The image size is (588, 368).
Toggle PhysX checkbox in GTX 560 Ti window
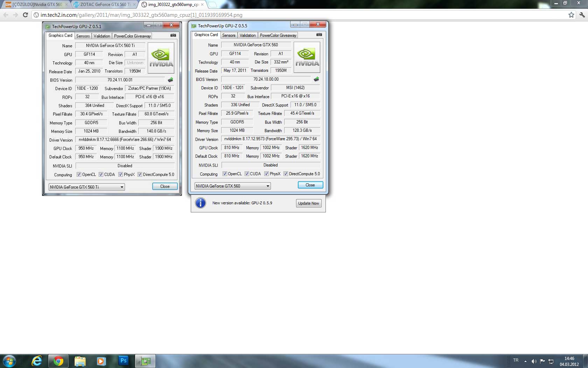(120, 175)
